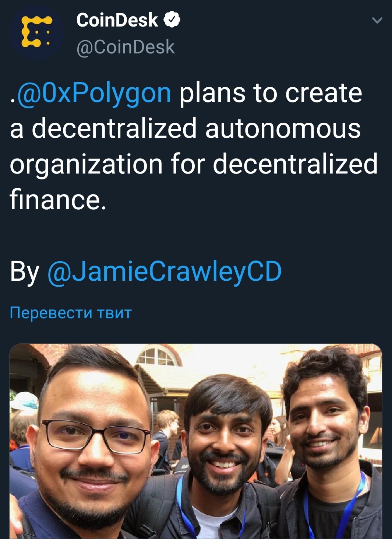Open the @JamieCrawleyCD author mention
The image size is (392, 539).
pyautogui.click(x=165, y=272)
